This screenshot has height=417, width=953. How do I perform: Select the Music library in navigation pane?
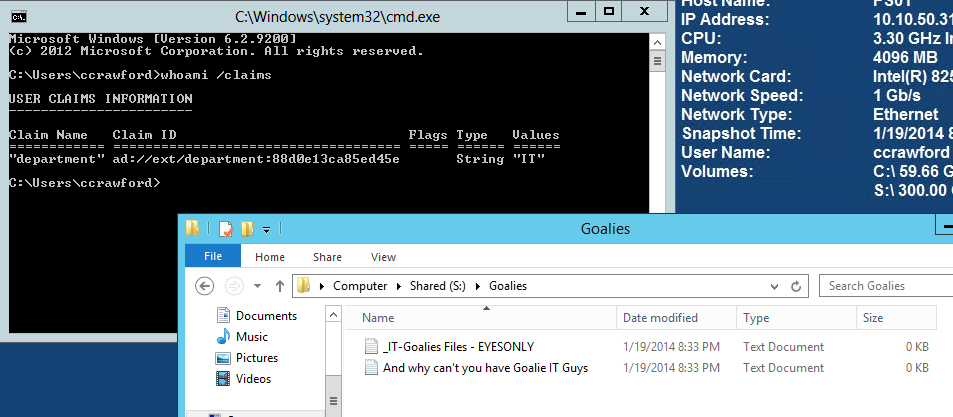251,337
